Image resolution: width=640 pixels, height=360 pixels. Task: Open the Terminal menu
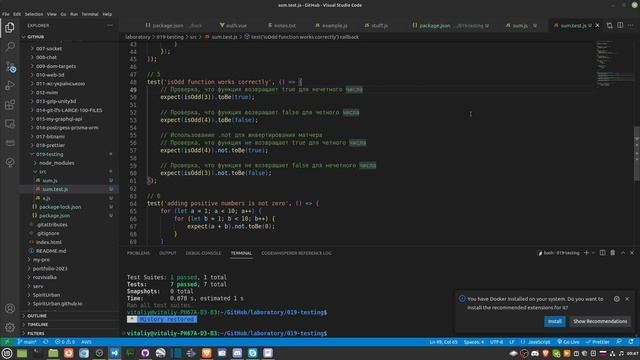click(90, 14)
